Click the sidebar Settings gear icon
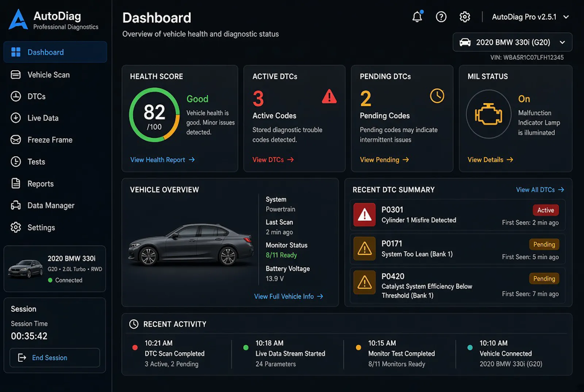Viewport: 584px width, 392px height. coord(16,227)
